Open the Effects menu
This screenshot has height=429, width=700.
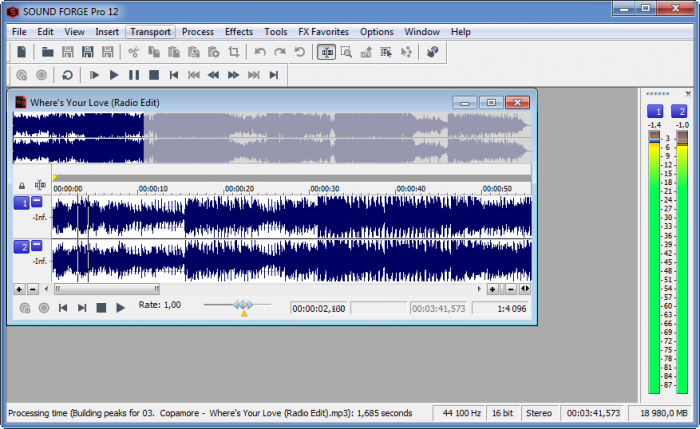pyautogui.click(x=238, y=31)
